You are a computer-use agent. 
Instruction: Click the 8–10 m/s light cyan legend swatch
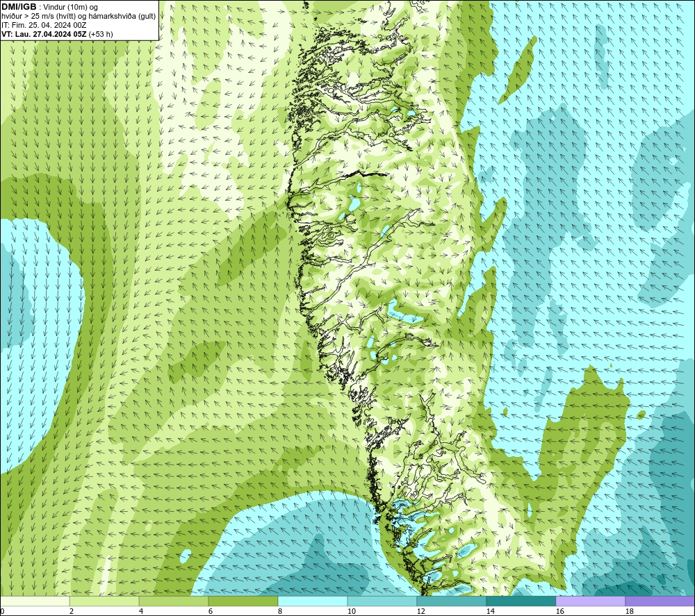313,601
